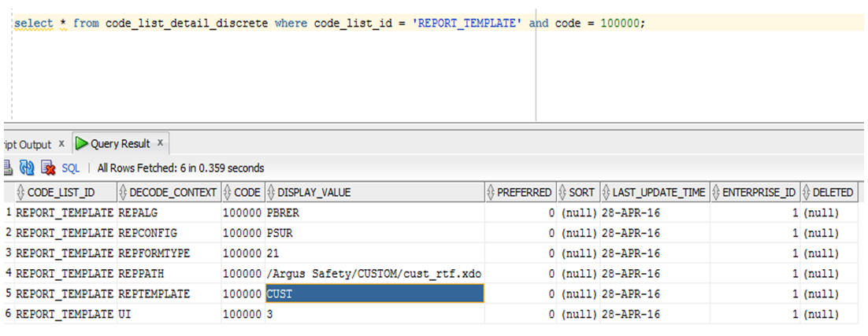Click the sort arrows icon beside CODE_LIST_ID

pos(21,192)
